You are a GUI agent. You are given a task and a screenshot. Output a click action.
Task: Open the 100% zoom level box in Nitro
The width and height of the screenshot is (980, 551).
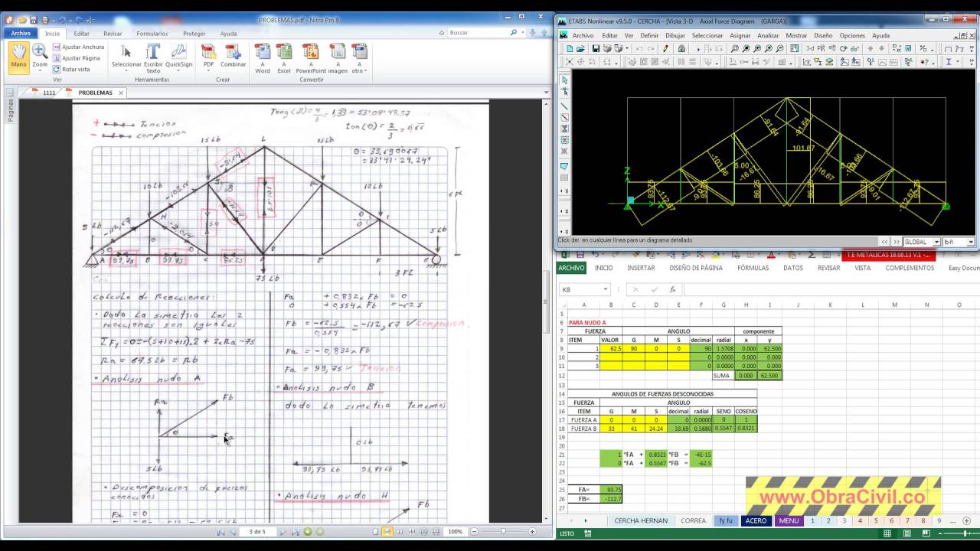tap(455, 531)
